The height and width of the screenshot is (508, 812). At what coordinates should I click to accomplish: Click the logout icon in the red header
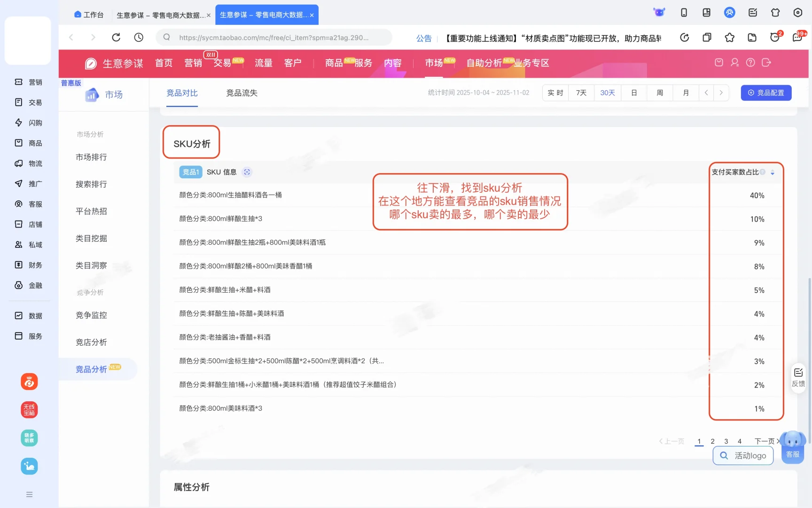(x=766, y=63)
